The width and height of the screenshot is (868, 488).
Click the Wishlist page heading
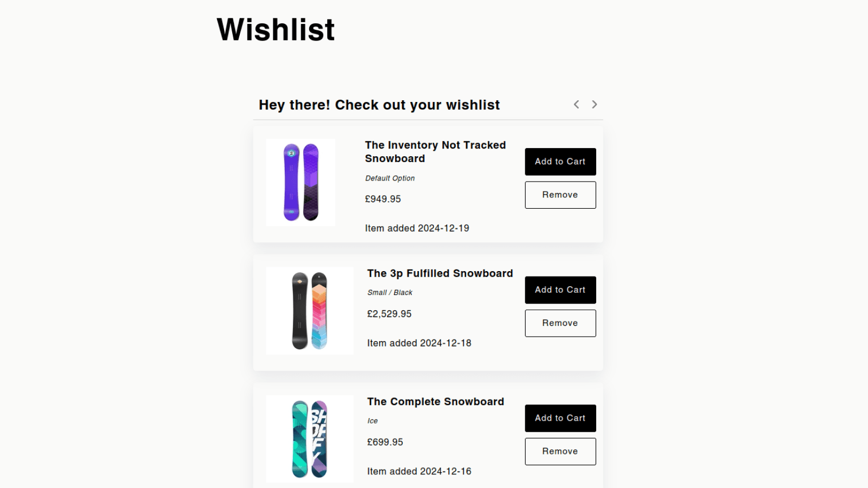point(276,30)
